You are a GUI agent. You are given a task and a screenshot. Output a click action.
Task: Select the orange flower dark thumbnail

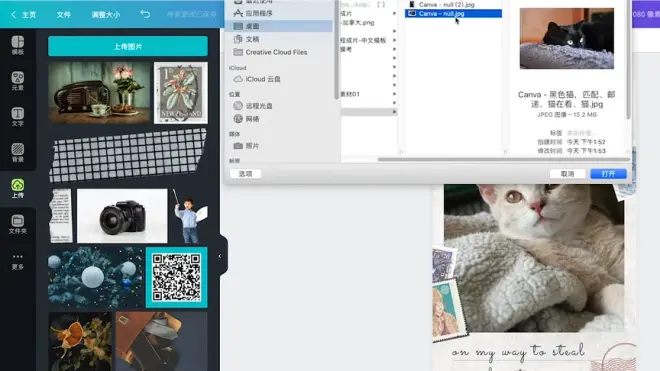(x=80, y=342)
